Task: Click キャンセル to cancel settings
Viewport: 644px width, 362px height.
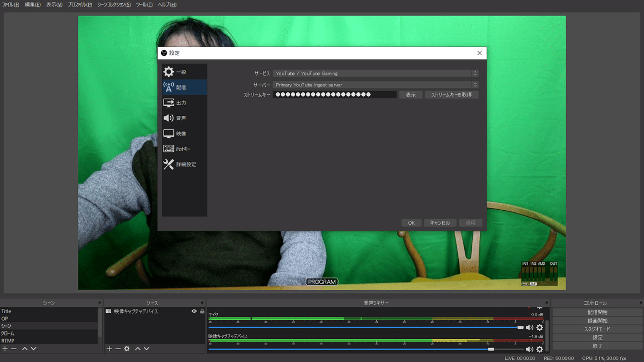Action: pyautogui.click(x=440, y=223)
